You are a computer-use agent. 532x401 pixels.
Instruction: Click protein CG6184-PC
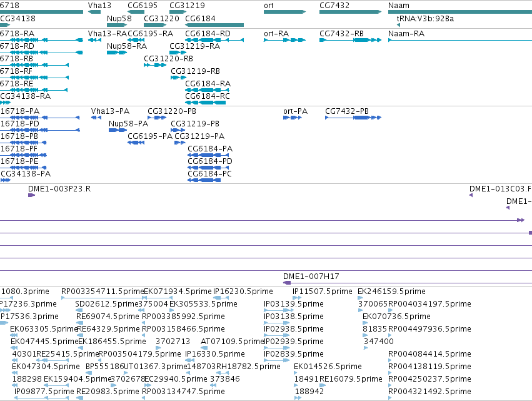[204, 180]
